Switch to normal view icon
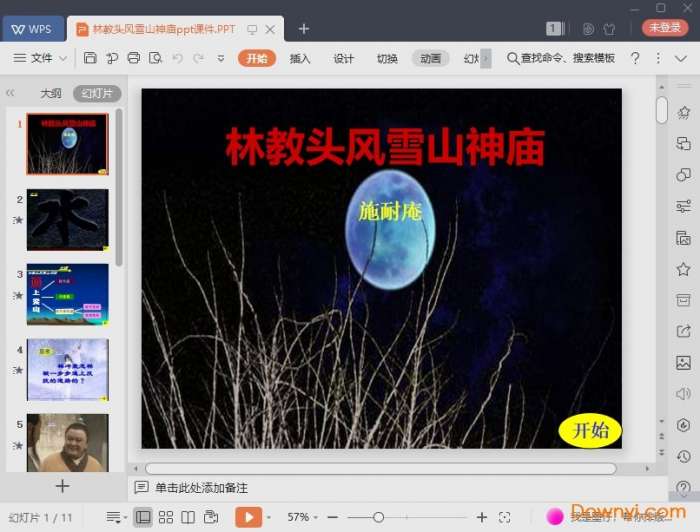 pyautogui.click(x=143, y=517)
